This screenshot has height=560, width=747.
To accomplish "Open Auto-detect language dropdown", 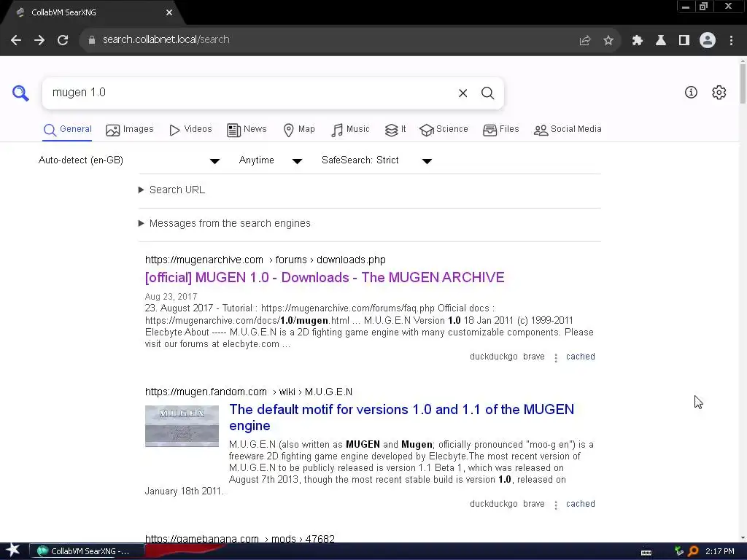I will pos(128,160).
